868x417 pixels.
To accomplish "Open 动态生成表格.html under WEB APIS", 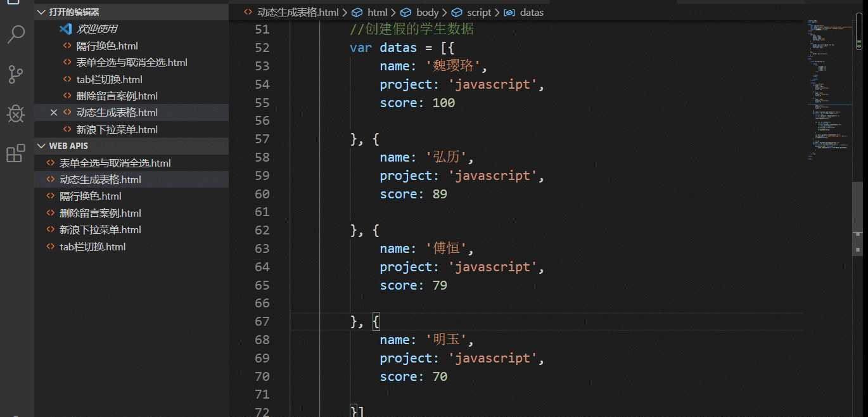I will click(100, 179).
